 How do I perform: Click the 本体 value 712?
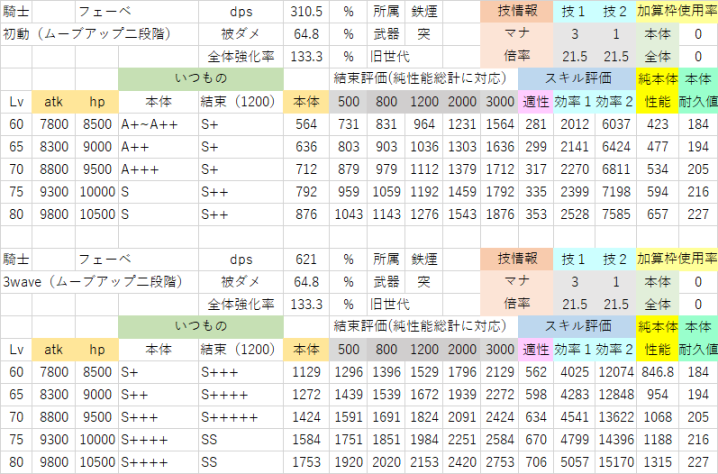[x=306, y=169]
